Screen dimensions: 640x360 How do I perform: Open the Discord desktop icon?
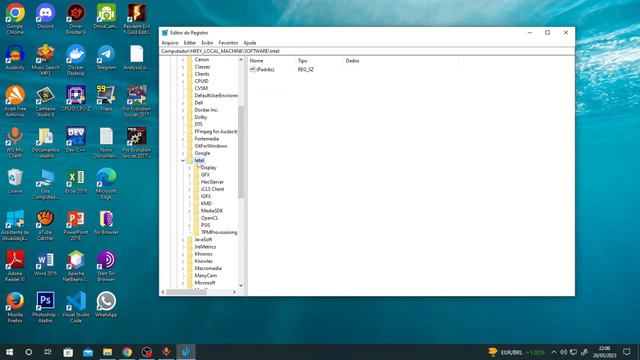coord(45,16)
